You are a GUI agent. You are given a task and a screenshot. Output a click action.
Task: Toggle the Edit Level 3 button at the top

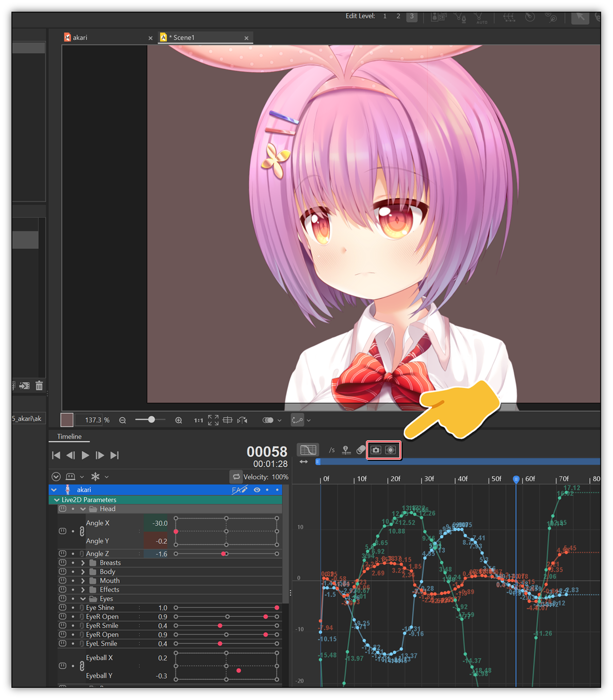(412, 16)
